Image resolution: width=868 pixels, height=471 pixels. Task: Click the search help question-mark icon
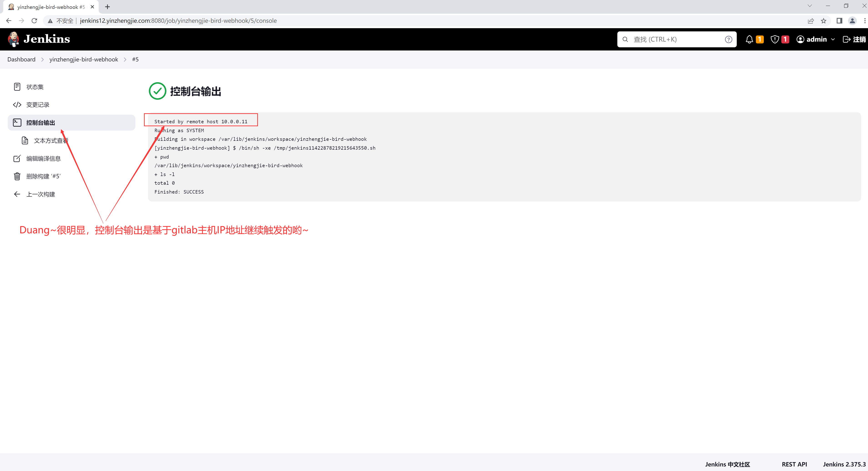tap(728, 39)
